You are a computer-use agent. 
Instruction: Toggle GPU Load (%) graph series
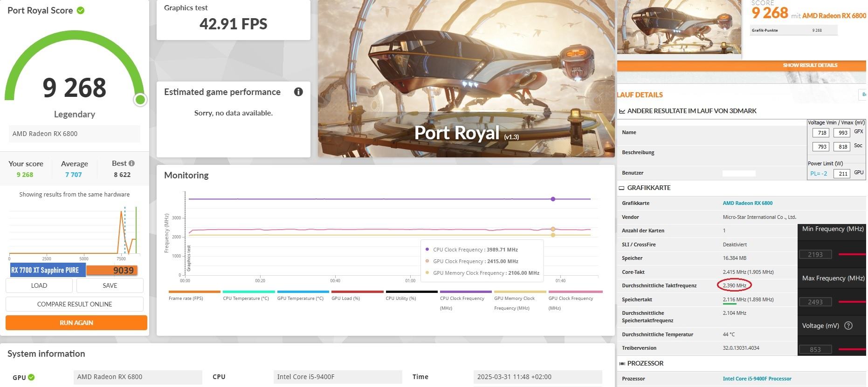point(357,295)
